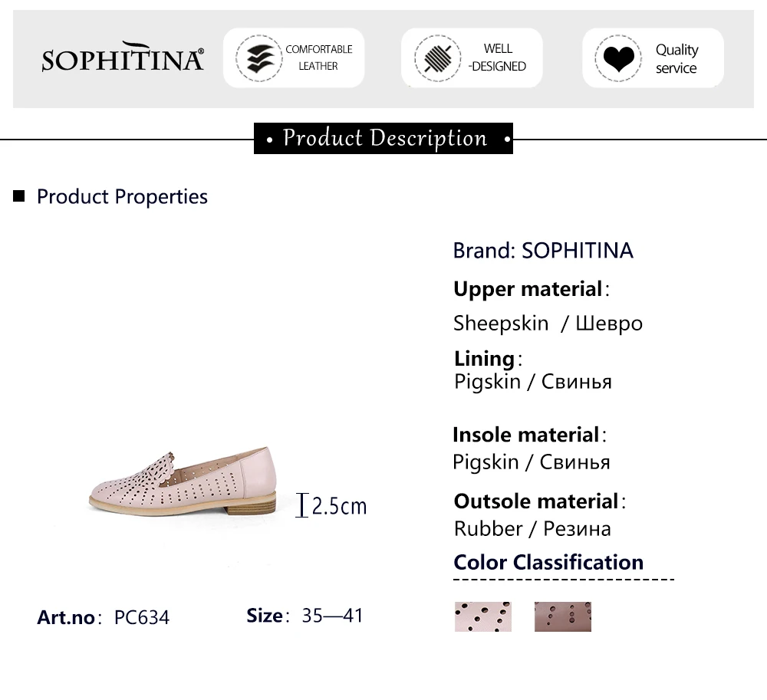The image size is (767, 700).
Task: Select the light pink color swatch
Action: (x=482, y=616)
